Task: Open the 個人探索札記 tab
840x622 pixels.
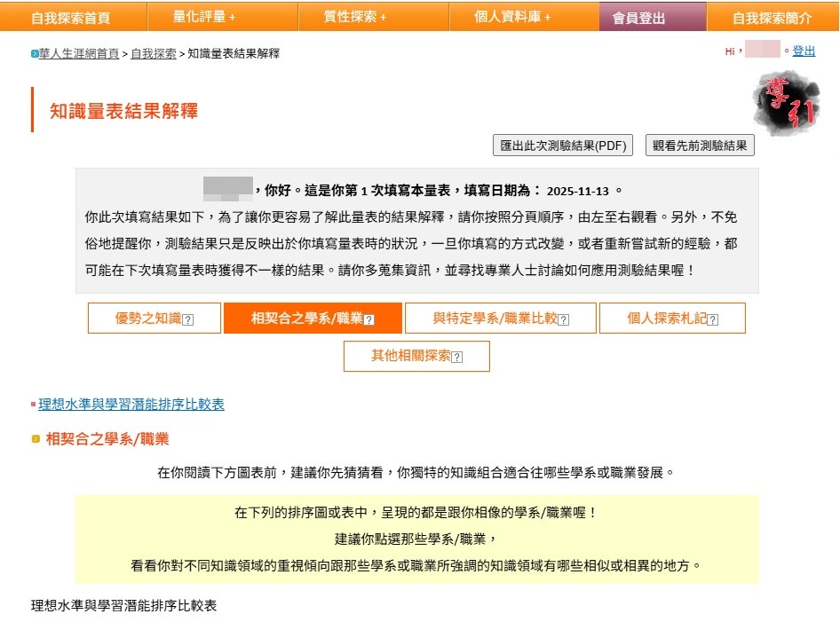Action: coord(666,319)
